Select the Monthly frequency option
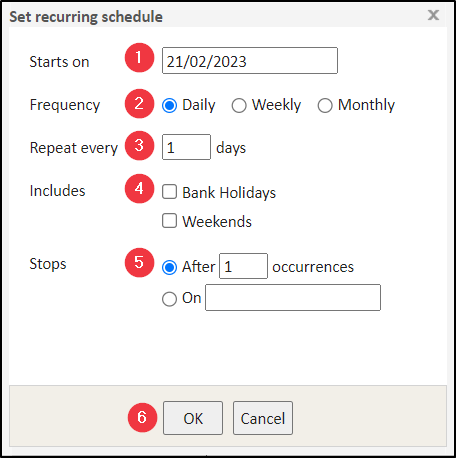 325,106
